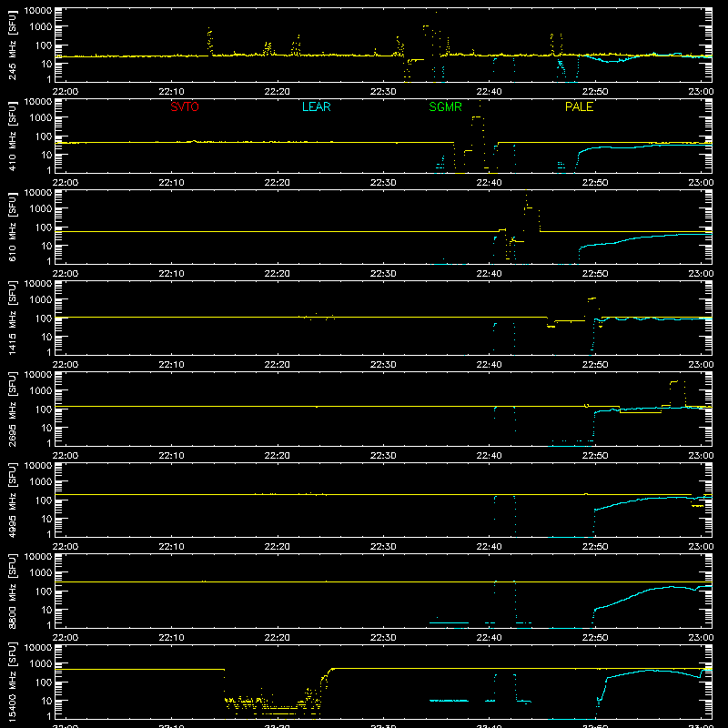Click the green SGMR station label
Viewport: 728px width, 728px height.
coord(445,106)
